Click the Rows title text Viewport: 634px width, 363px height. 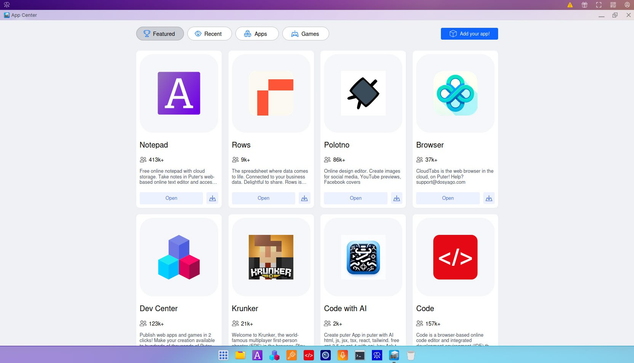241,145
